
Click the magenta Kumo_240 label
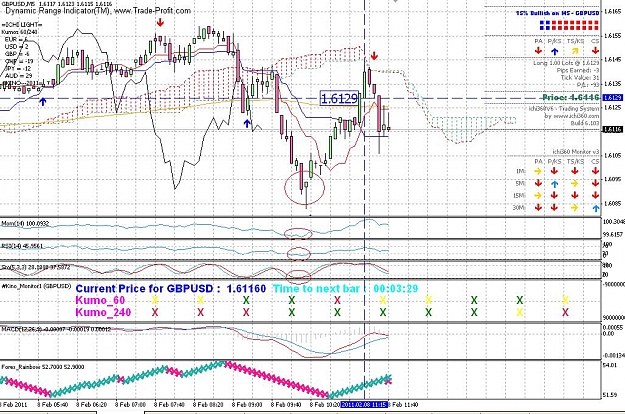103,312
